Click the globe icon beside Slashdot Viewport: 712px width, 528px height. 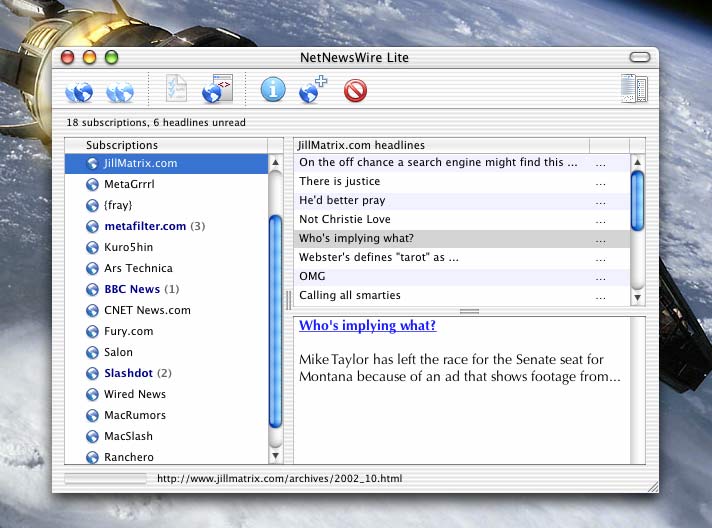(92, 373)
